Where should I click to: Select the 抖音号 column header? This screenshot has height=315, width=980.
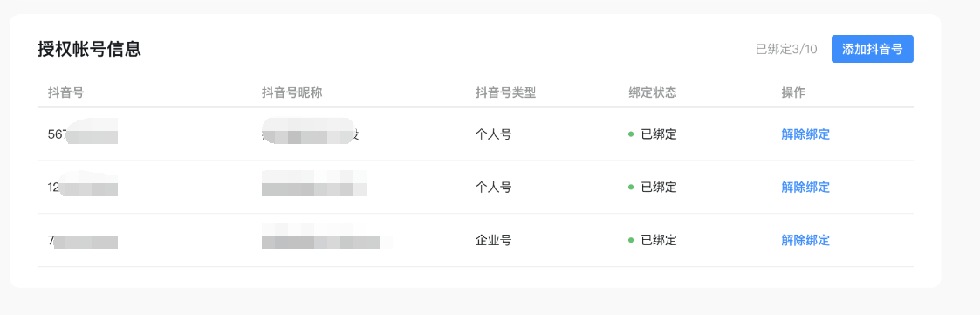[x=65, y=92]
